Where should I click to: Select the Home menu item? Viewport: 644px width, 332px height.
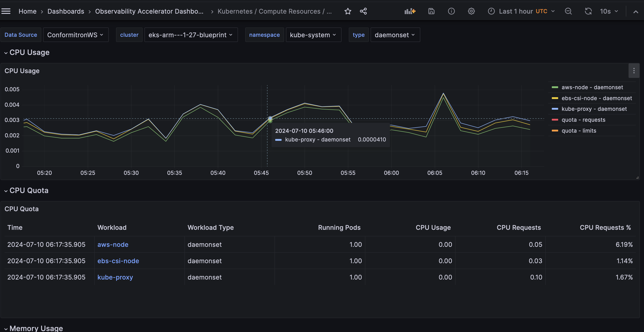pyautogui.click(x=27, y=11)
